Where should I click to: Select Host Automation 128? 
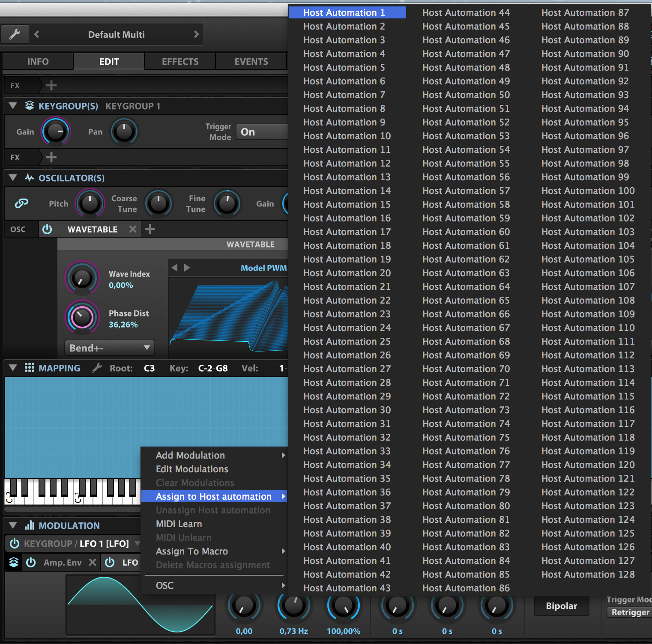588,574
